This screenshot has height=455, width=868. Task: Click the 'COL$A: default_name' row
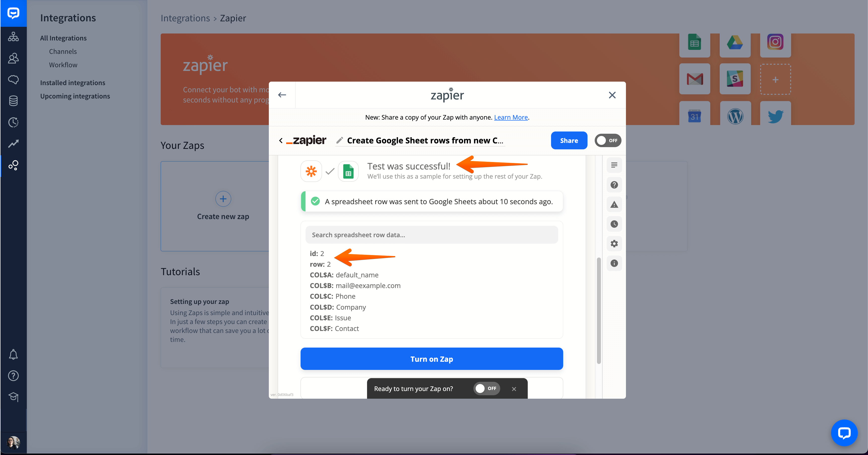(x=344, y=275)
